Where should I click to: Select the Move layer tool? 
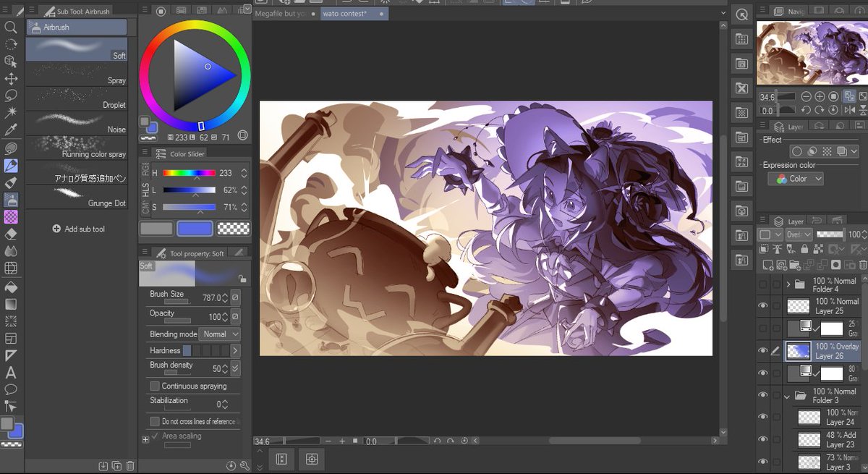click(x=11, y=79)
